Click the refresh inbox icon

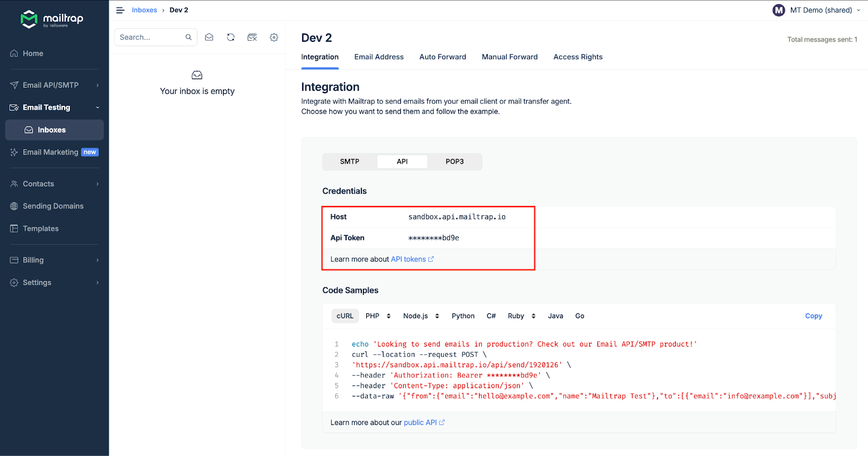coord(231,37)
